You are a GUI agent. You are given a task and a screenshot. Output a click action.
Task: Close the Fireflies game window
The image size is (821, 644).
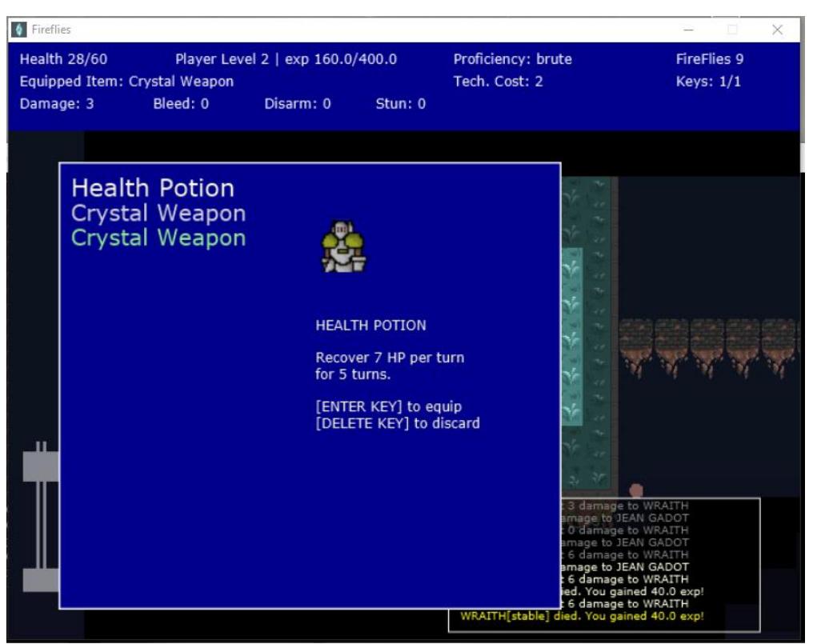(x=777, y=30)
